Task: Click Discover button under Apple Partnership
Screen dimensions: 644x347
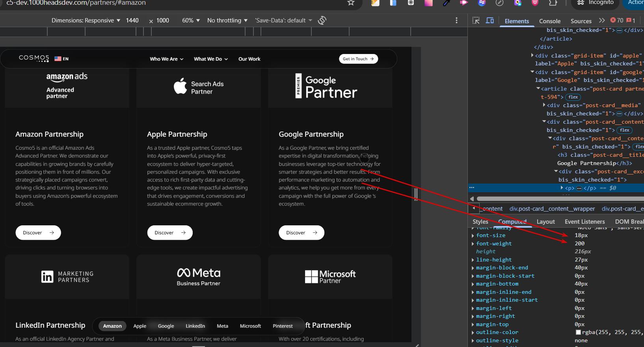Action: [x=170, y=233]
